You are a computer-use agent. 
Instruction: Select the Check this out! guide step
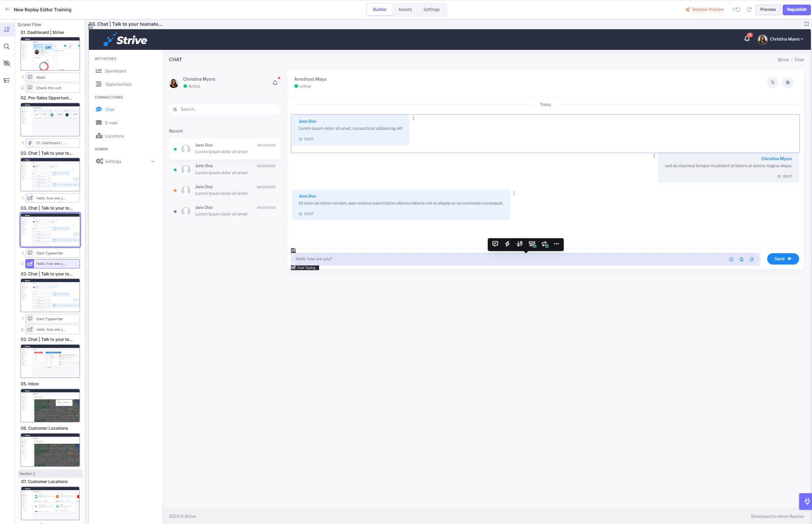53,88
